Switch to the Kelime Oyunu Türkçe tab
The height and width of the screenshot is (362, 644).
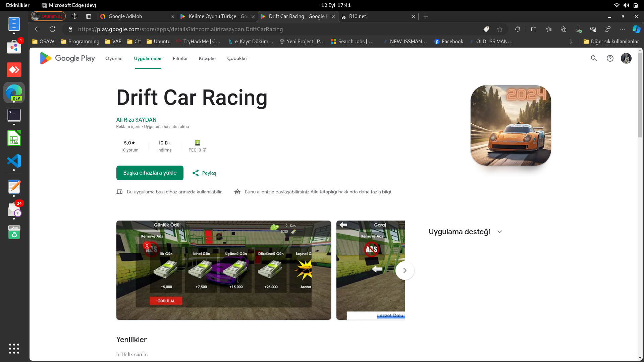click(x=217, y=16)
